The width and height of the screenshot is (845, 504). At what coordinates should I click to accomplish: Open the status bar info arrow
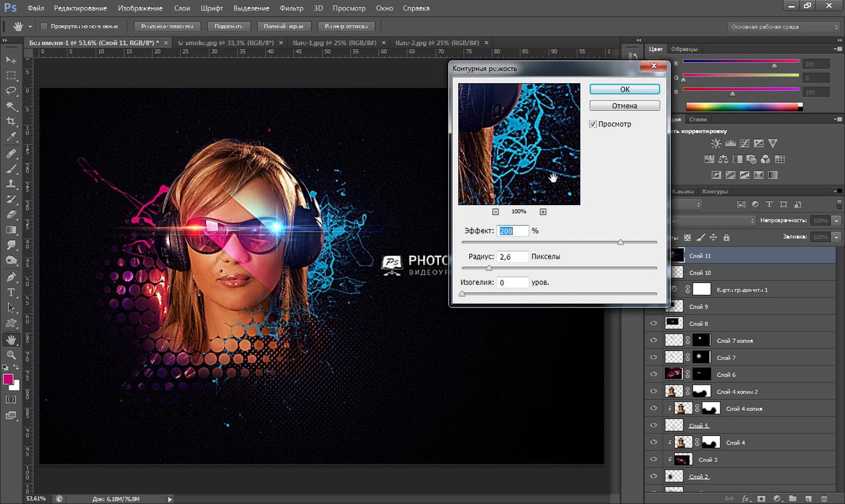pyautogui.click(x=170, y=499)
